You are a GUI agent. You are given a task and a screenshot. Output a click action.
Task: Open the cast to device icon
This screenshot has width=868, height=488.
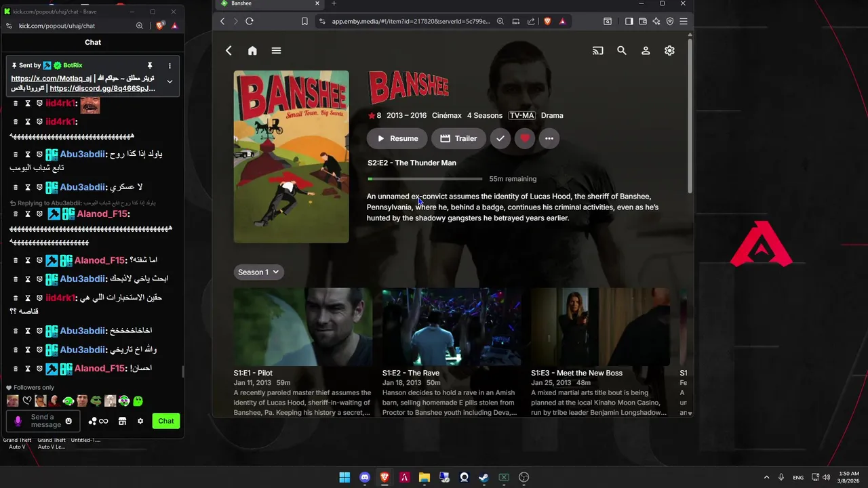click(x=597, y=51)
